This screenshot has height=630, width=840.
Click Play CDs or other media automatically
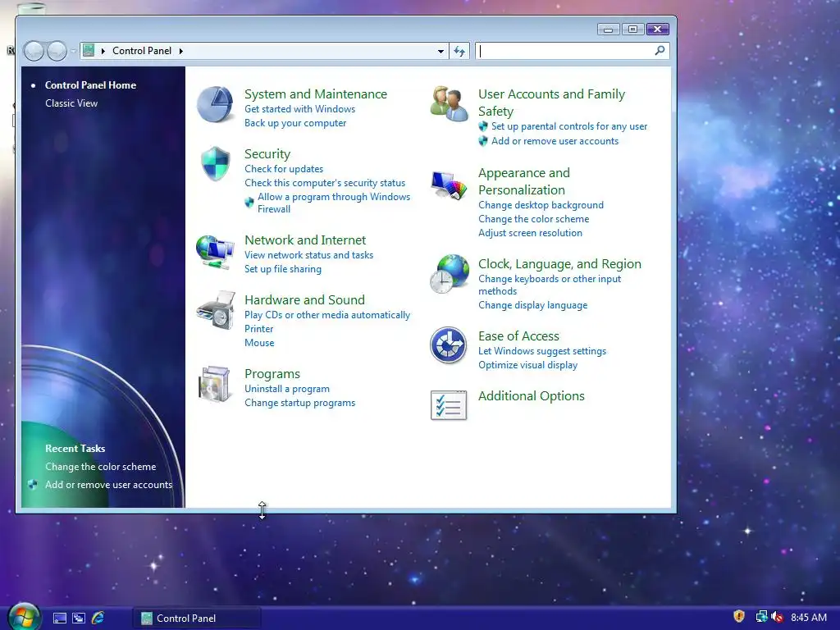tap(327, 315)
